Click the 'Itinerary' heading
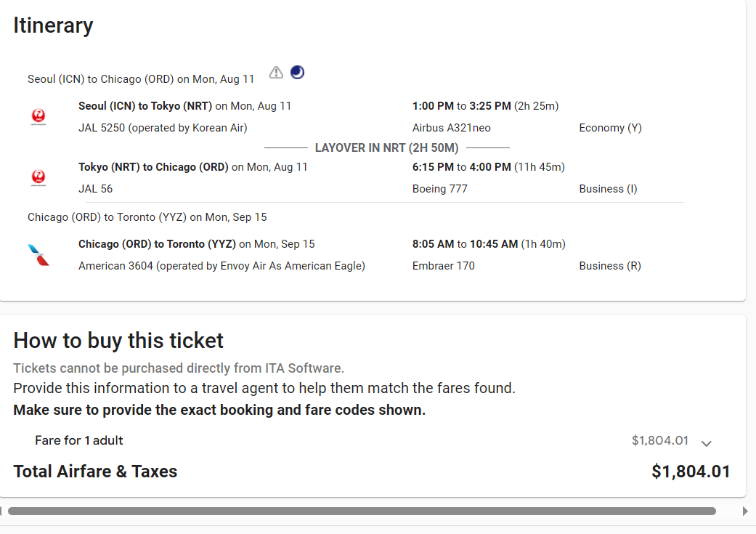This screenshot has width=756, height=534. click(x=53, y=25)
